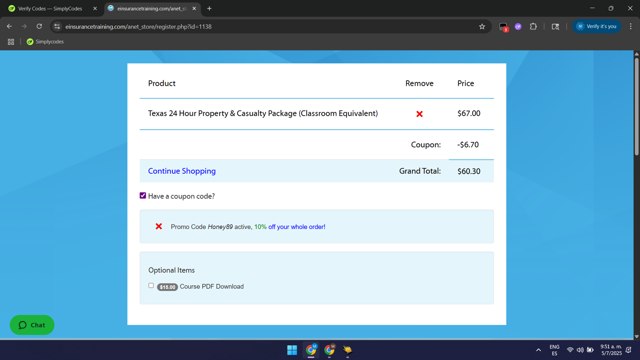Open the Extensions puzzle menu
The image size is (640, 360).
(533, 27)
